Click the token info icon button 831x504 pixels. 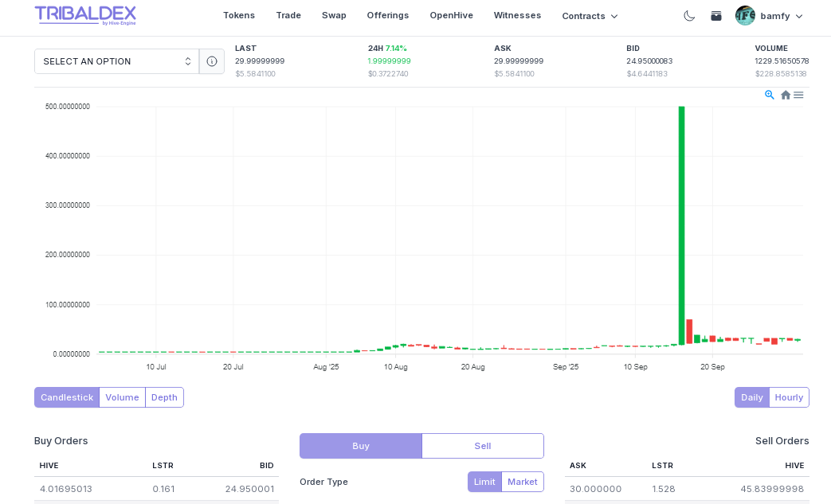tap(212, 61)
